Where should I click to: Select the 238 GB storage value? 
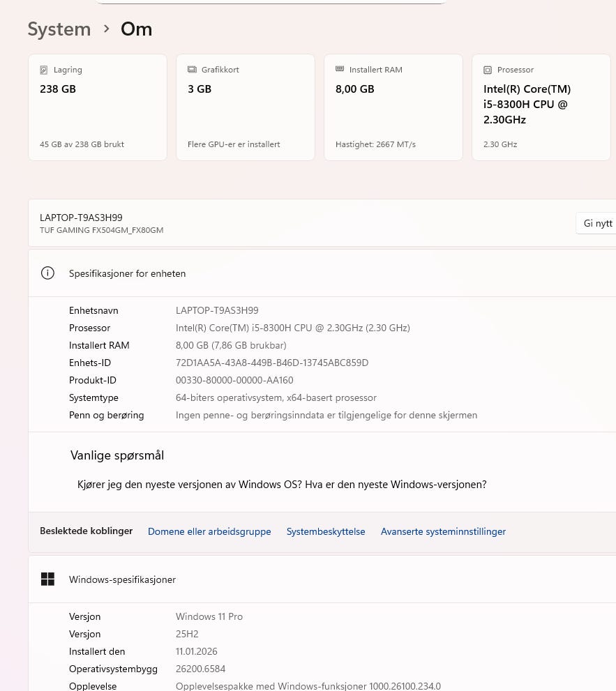tap(58, 89)
